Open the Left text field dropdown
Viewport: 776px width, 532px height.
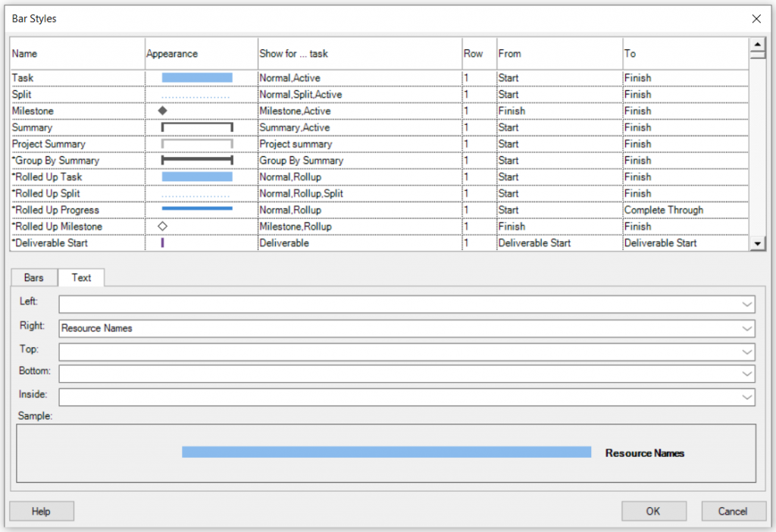tap(747, 305)
